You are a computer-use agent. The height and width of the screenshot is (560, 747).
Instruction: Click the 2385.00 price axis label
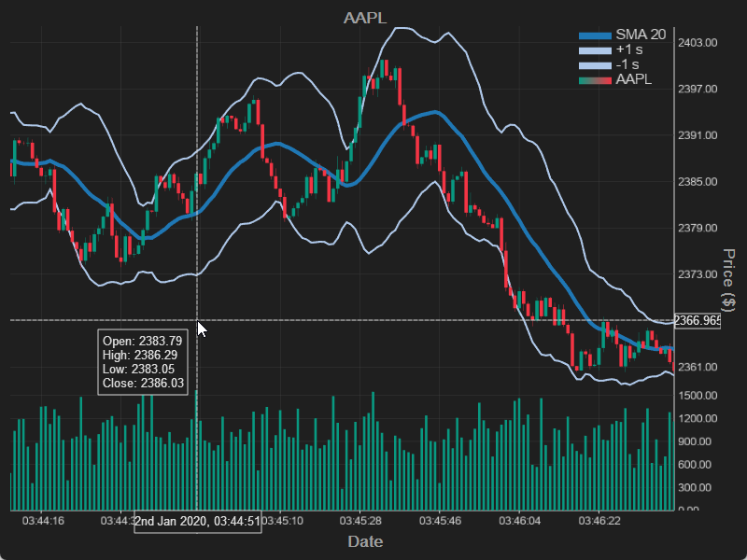(x=698, y=182)
